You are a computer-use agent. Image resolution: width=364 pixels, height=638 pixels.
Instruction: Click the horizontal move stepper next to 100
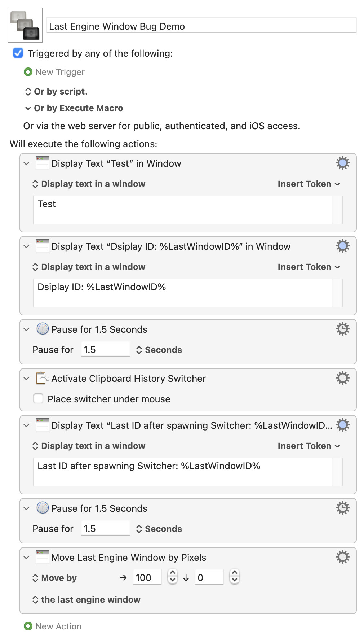coord(173,577)
